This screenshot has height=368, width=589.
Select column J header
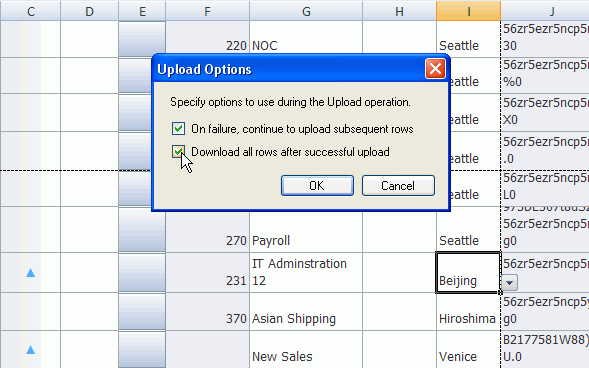[x=545, y=11]
